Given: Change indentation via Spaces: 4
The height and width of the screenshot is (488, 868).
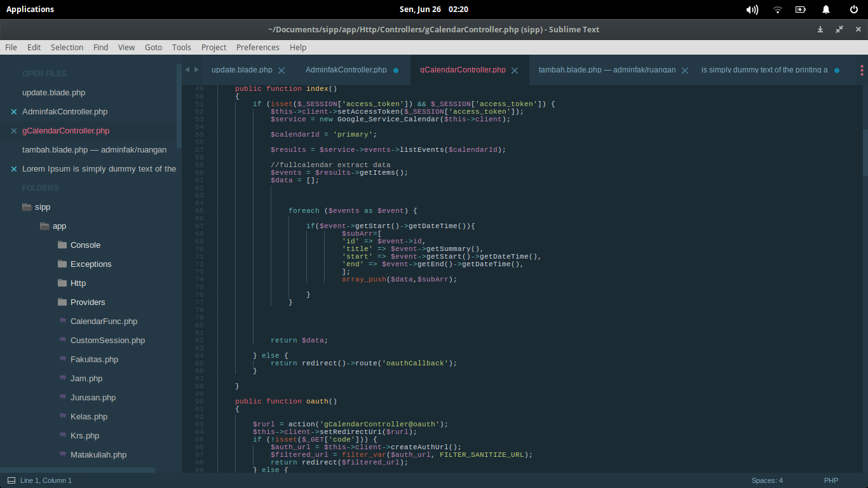Looking at the screenshot, I should pos(767,480).
